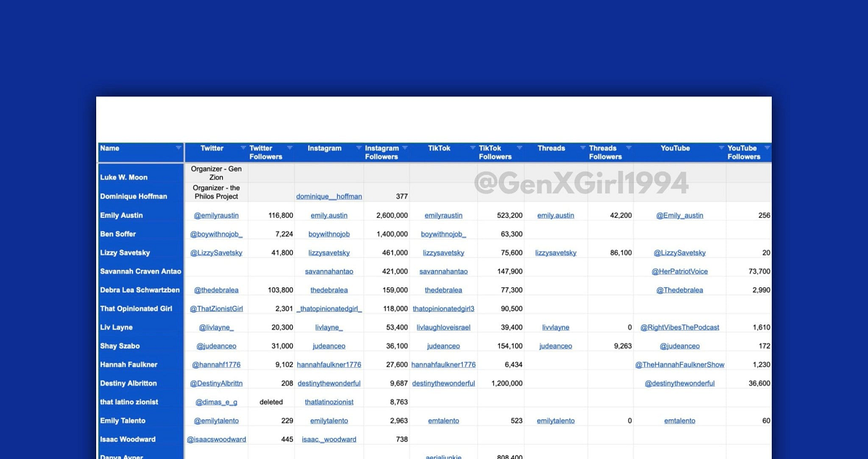Screen dimensions: 868x459
Task: Open the dominique__hoffman Instagram link
Action: (x=329, y=197)
